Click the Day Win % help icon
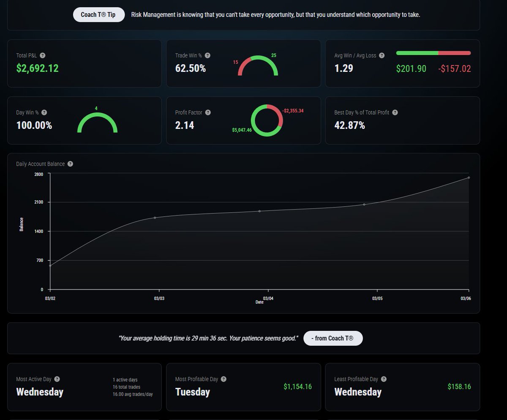Image resolution: width=507 pixels, height=420 pixels. [x=44, y=112]
